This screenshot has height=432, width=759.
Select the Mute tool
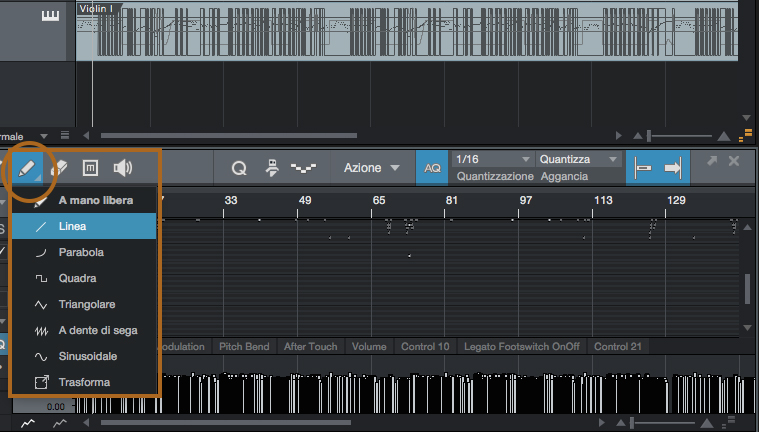click(89, 168)
